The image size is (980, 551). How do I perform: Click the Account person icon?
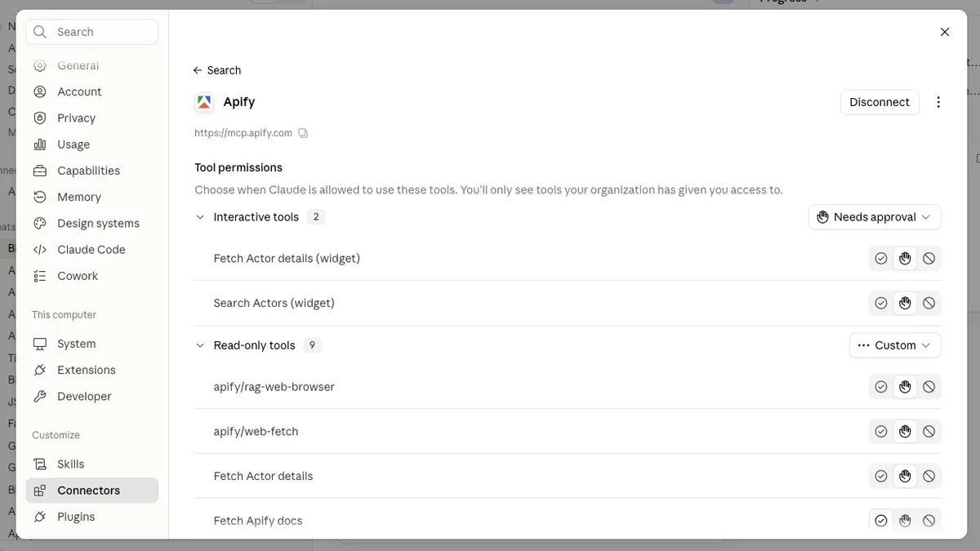pyautogui.click(x=40, y=91)
